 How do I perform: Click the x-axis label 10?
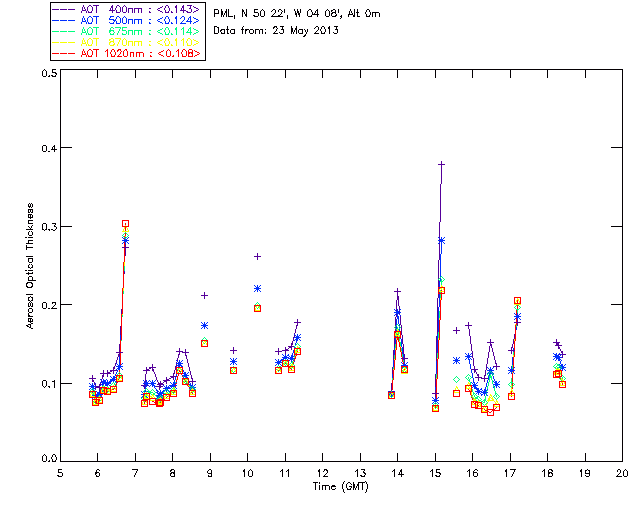click(247, 473)
